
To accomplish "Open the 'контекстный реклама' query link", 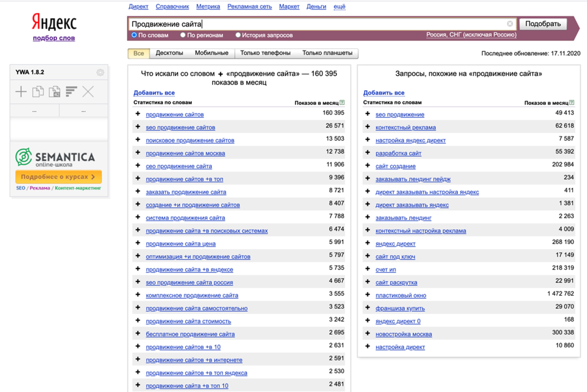I will point(405,128).
